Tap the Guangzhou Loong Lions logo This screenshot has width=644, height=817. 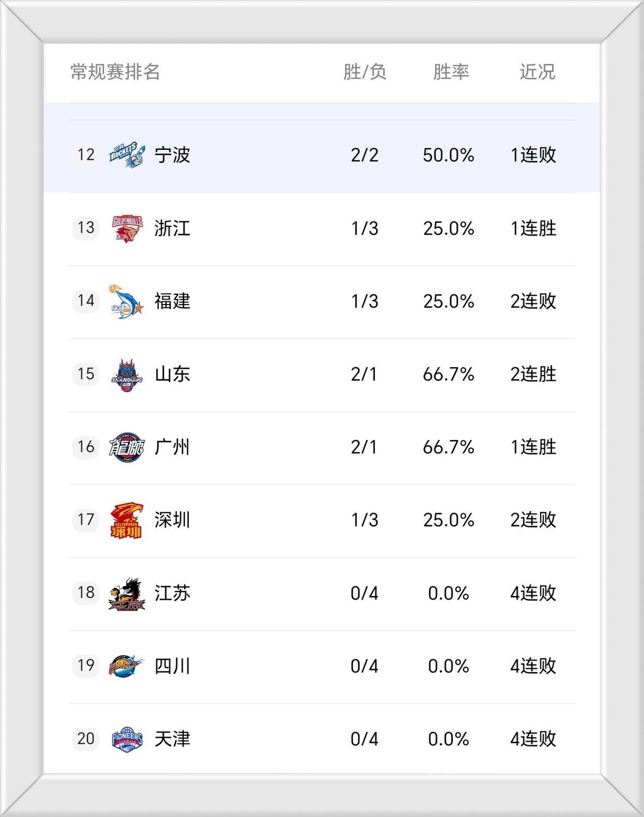click(x=127, y=447)
